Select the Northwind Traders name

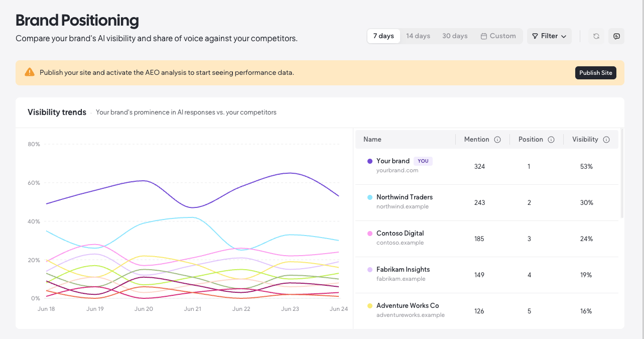coord(405,197)
